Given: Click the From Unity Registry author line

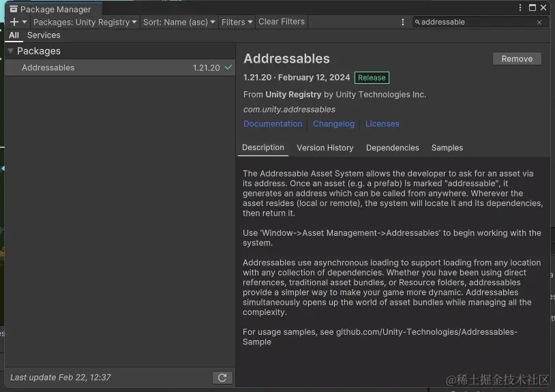Looking at the screenshot, I should point(335,95).
